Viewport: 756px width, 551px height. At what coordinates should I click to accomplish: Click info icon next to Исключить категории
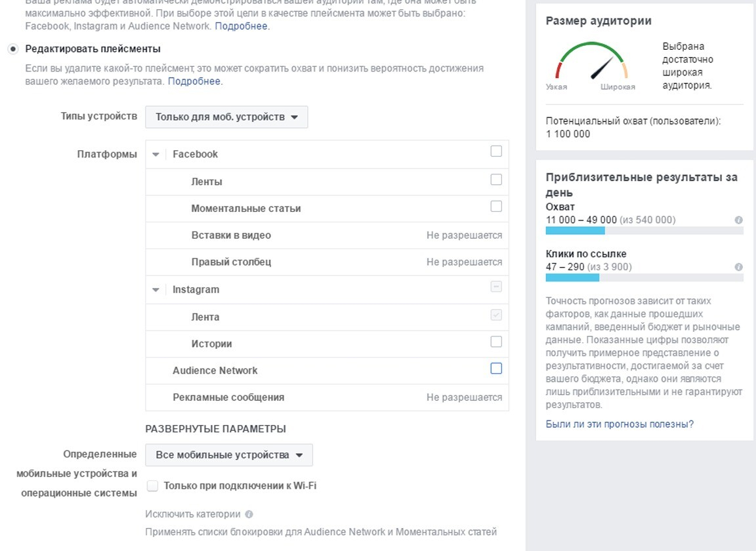coord(249,514)
